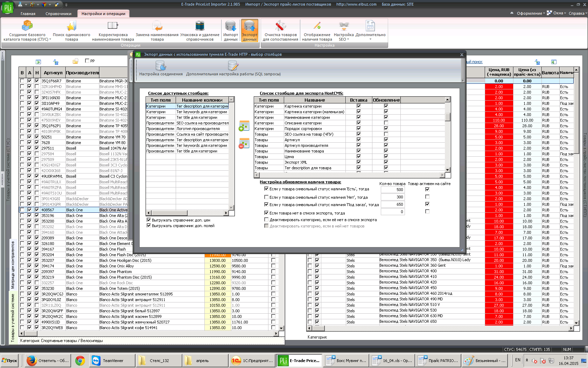Select row 'Ter title для категории' under Категории
This screenshot has width=588, height=368.
187,117
